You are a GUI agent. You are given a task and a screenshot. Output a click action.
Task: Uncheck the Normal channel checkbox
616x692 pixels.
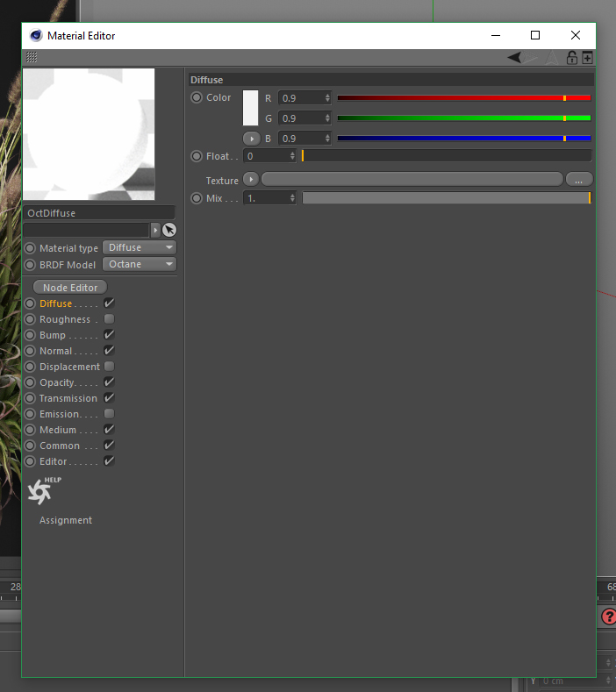(x=109, y=351)
